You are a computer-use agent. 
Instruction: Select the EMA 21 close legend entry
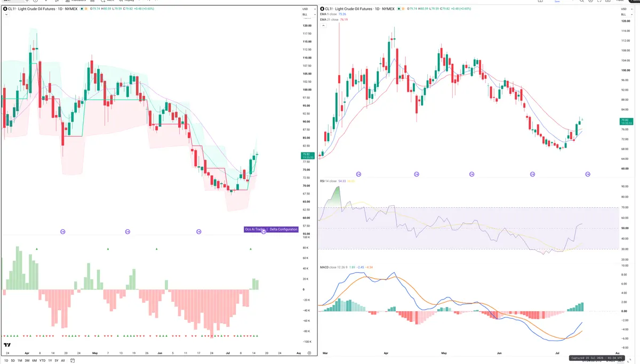tap(329, 20)
